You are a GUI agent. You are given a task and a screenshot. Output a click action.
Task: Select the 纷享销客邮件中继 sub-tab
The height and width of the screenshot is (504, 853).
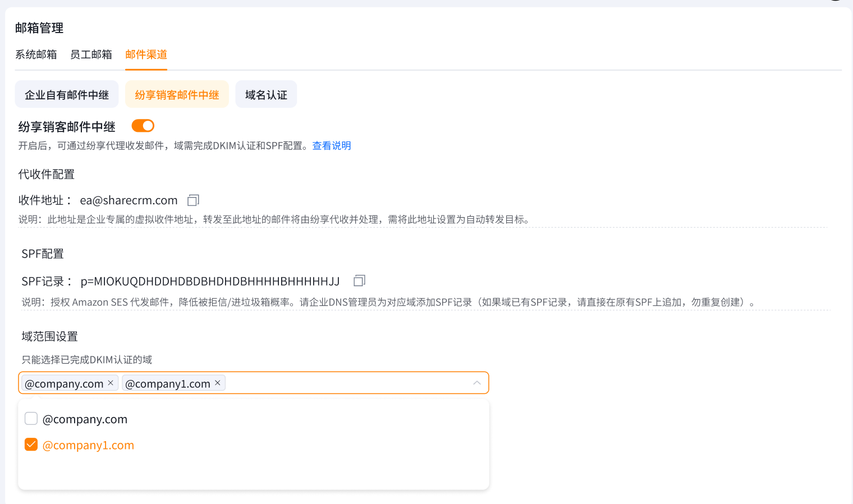[177, 95]
